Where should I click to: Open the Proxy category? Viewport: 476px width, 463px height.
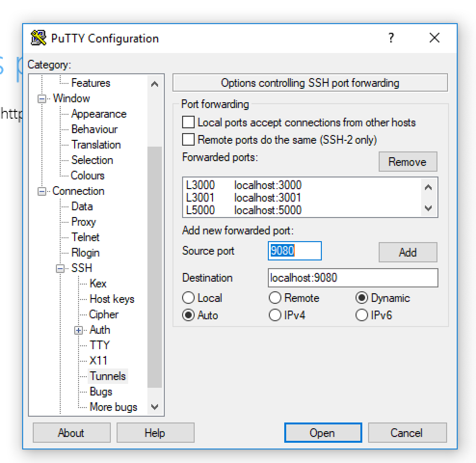(x=83, y=222)
